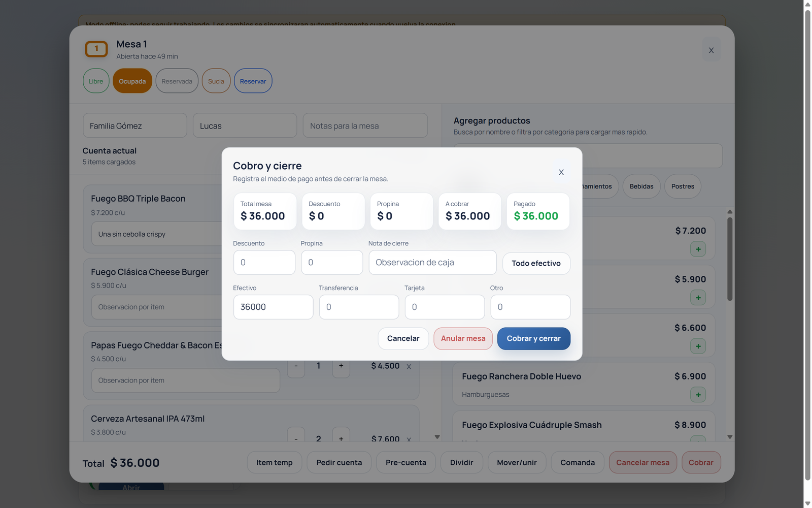This screenshot has width=812, height=508.
Task: Remove the $4.500 papas item
Action: click(x=409, y=366)
